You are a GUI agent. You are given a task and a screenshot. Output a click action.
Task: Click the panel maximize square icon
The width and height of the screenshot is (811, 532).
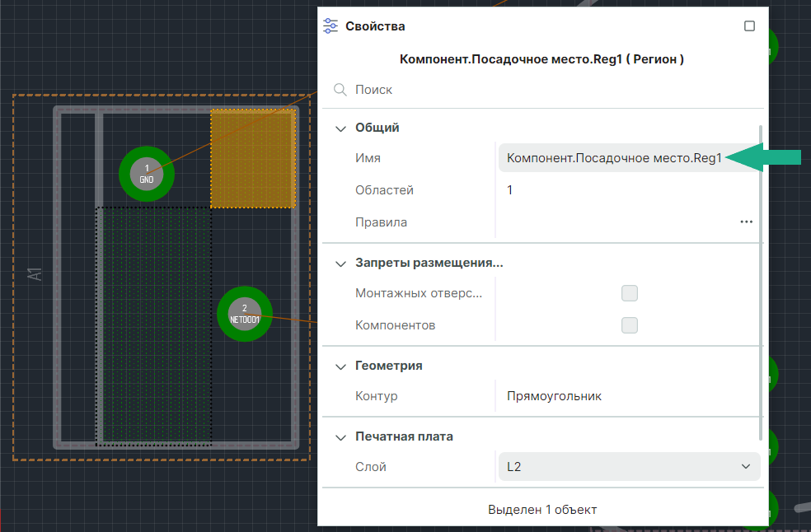coord(749,26)
